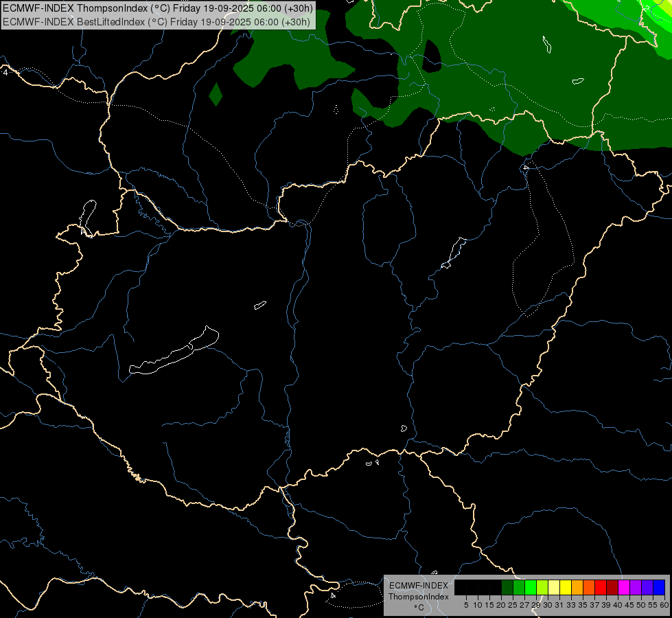
Task: Click legend tick value 5
Action: click(466, 605)
